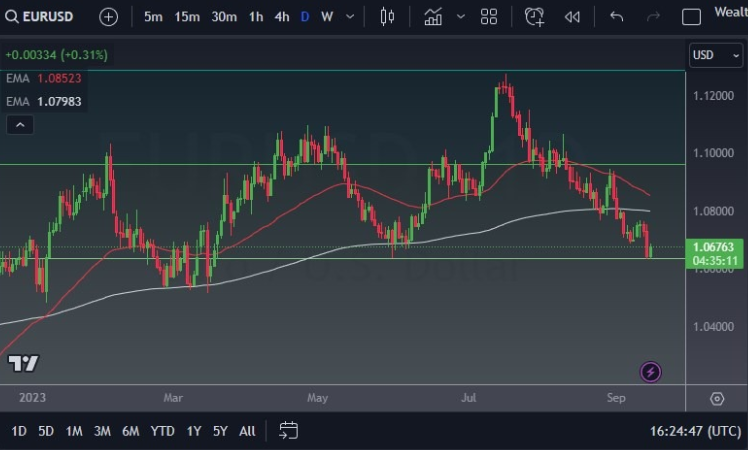Open the indicators chart icon
Image resolution: width=748 pixels, height=450 pixels.
click(x=433, y=17)
